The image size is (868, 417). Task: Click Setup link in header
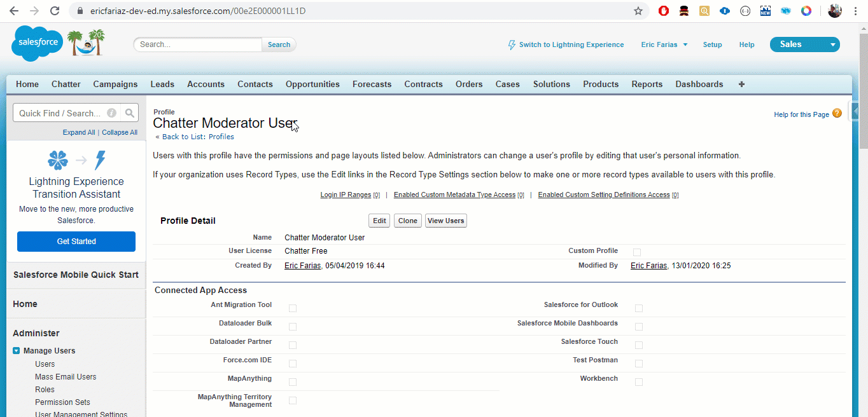click(x=712, y=44)
